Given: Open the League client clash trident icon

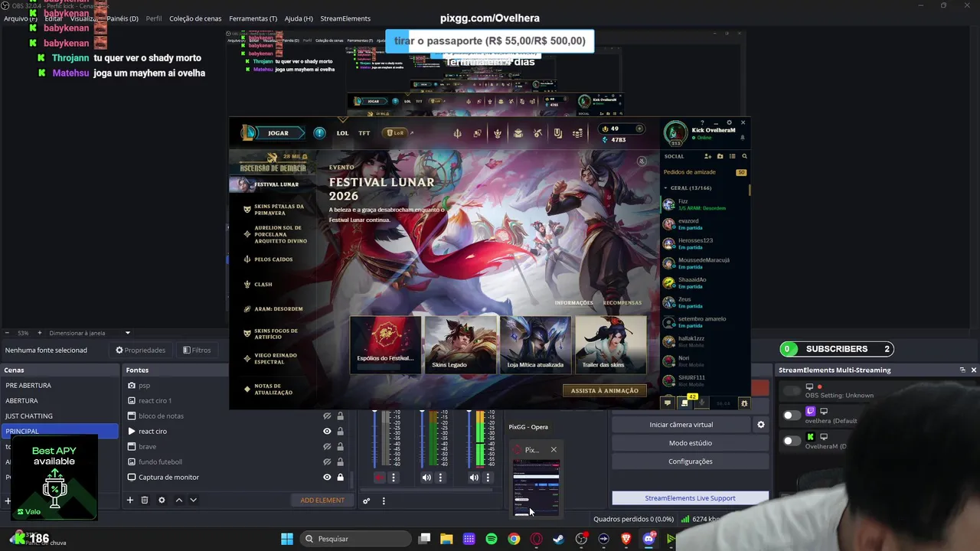Looking at the screenshot, I should [457, 133].
